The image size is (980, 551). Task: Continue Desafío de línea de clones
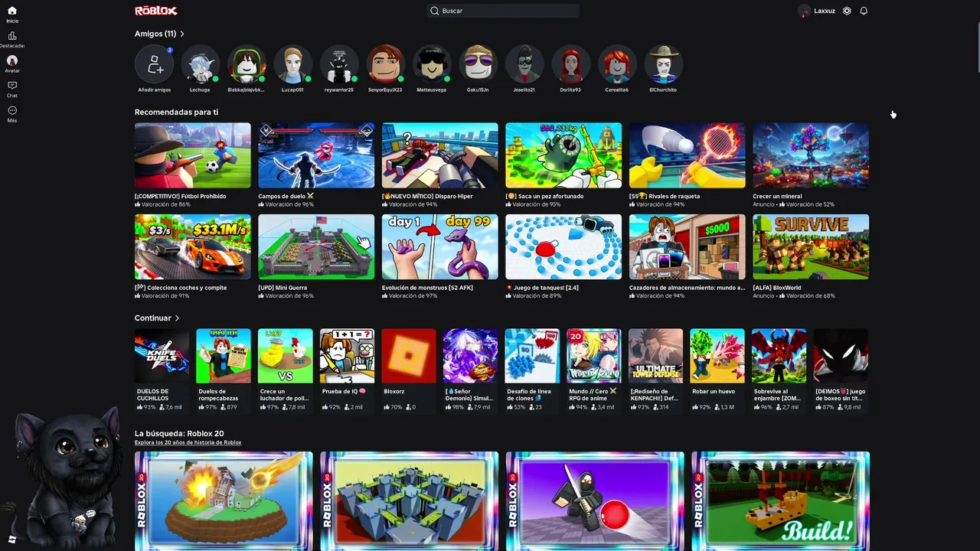pos(532,356)
